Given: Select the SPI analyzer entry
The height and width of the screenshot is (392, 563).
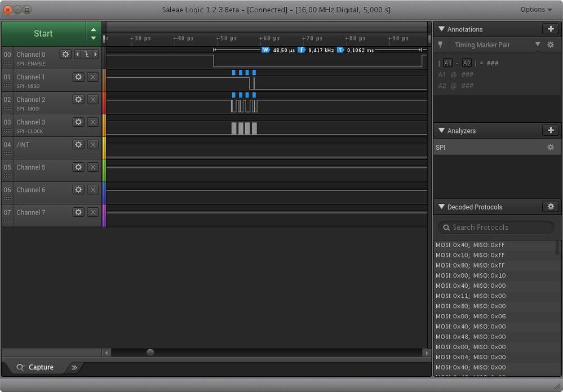Looking at the screenshot, I should pos(497,147).
